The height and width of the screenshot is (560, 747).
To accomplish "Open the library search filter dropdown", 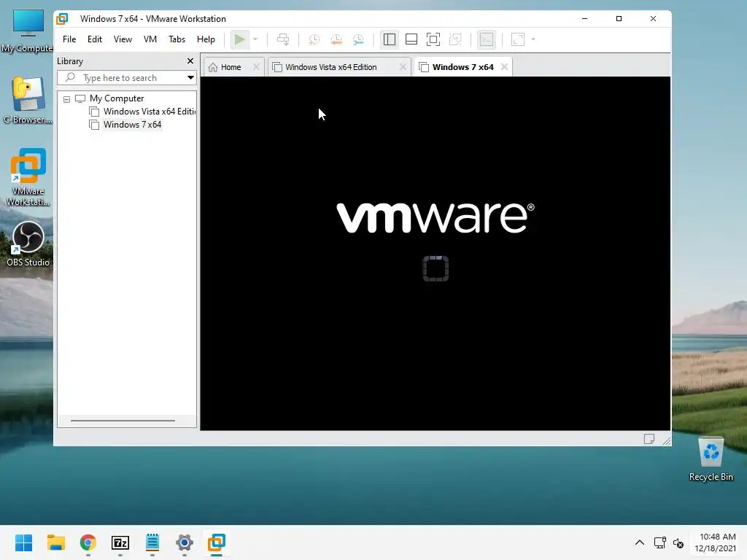I will click(x=190, y=77).
